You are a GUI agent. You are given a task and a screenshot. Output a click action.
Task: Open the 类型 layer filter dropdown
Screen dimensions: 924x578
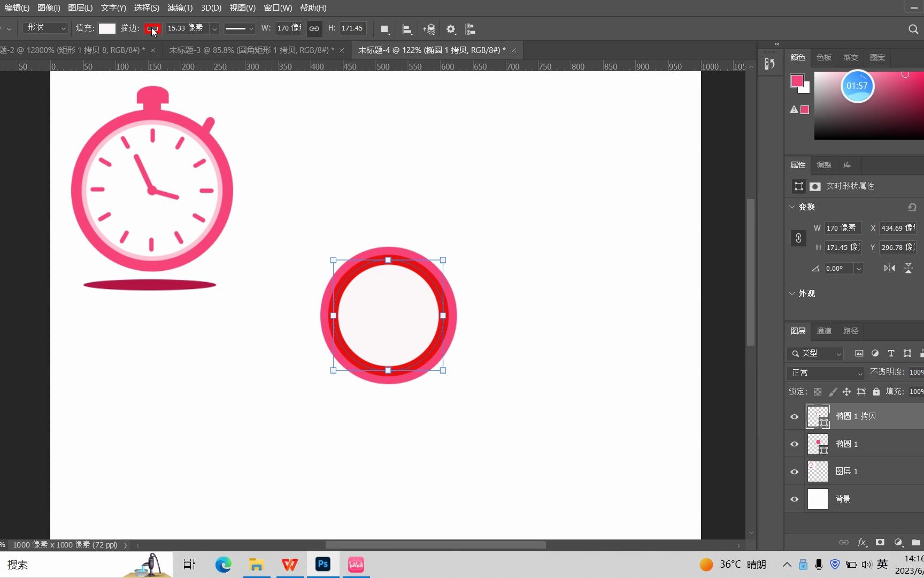[815, 353]
